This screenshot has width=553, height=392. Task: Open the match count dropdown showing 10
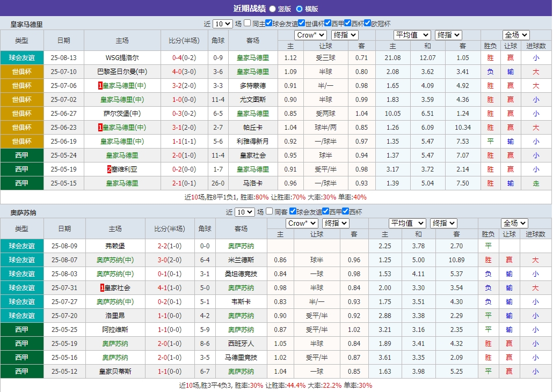tap(222, 24)
